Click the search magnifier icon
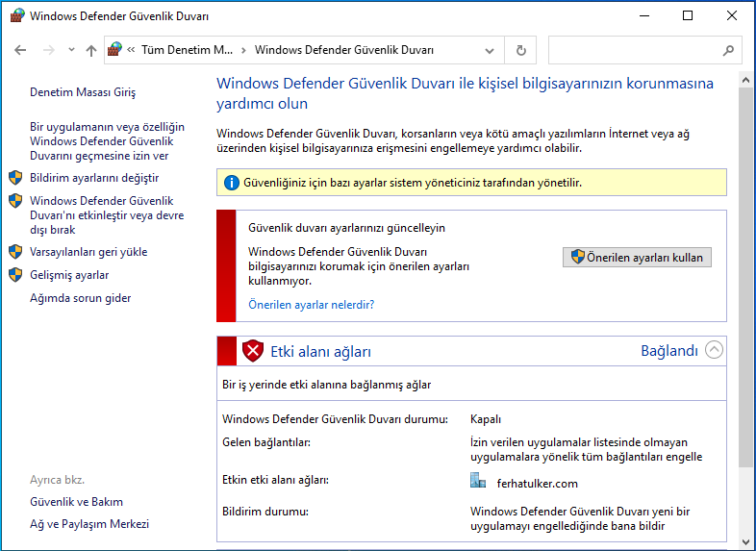The image size is (756, 551). [x=728, y=50]
